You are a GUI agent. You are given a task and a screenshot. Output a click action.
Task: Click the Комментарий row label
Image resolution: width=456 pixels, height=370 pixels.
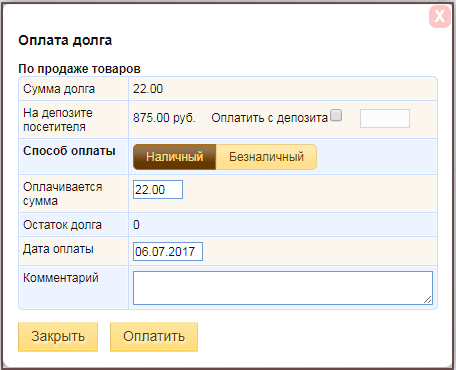61,278
